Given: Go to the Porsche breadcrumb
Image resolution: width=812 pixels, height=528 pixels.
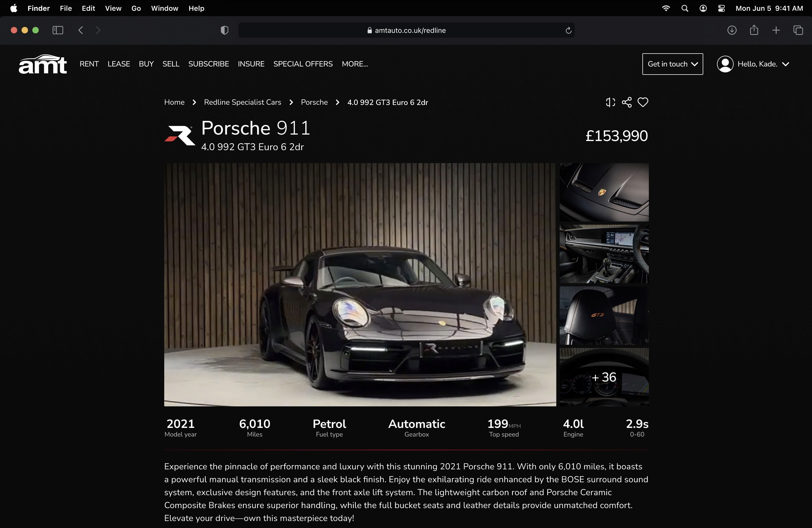Looking at the screenshot, I should pyautogui.click(x=314, y=102).
